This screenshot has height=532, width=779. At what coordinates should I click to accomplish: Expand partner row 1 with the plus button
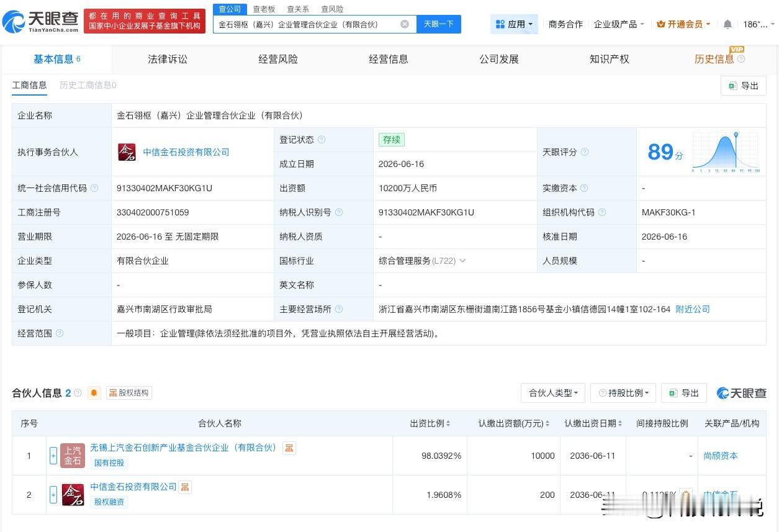tap(53, 456)
